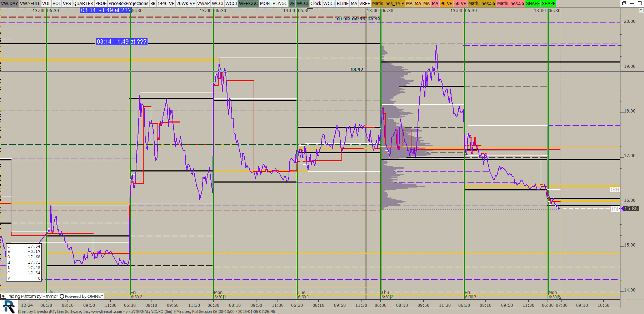Screen dimensions: 644x314
Task: Click the IBH label on chart
Action: pyautogui.click(x=614, y=190)
